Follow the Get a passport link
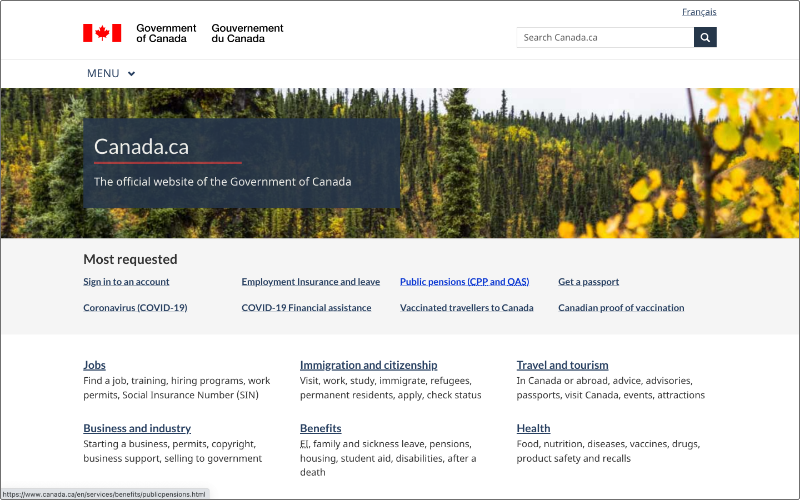 pos(588,282)
